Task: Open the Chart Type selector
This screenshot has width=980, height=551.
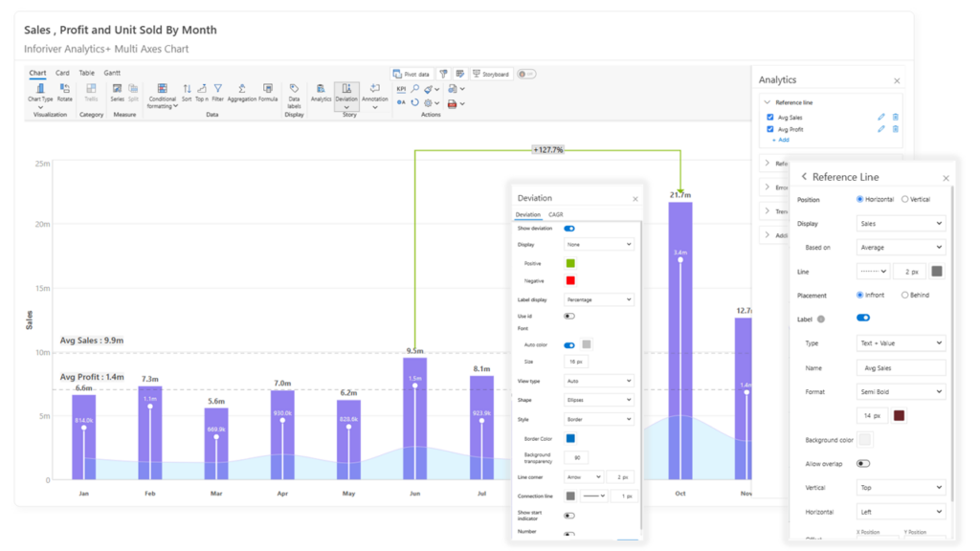Action: pos(40,93)
